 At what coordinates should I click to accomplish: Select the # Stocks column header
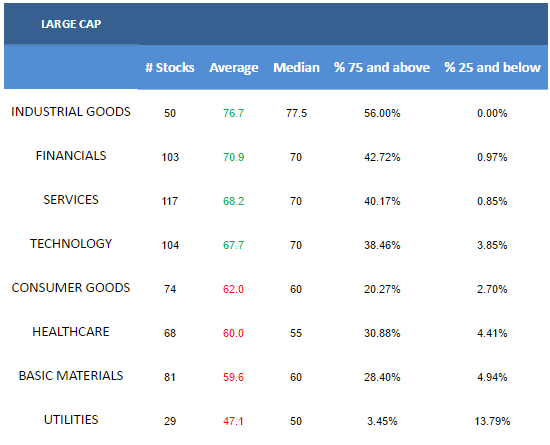click(x=170, y=67)
